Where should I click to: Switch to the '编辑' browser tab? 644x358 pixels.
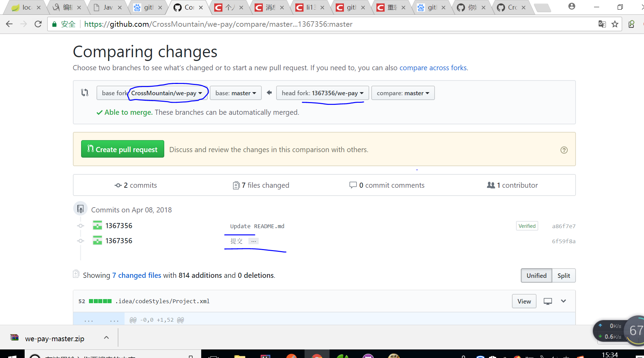point(68,7)
